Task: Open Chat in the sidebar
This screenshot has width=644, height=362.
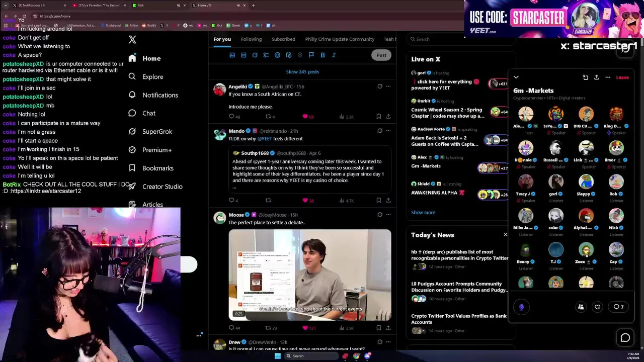Action: (x=142, y=113)
